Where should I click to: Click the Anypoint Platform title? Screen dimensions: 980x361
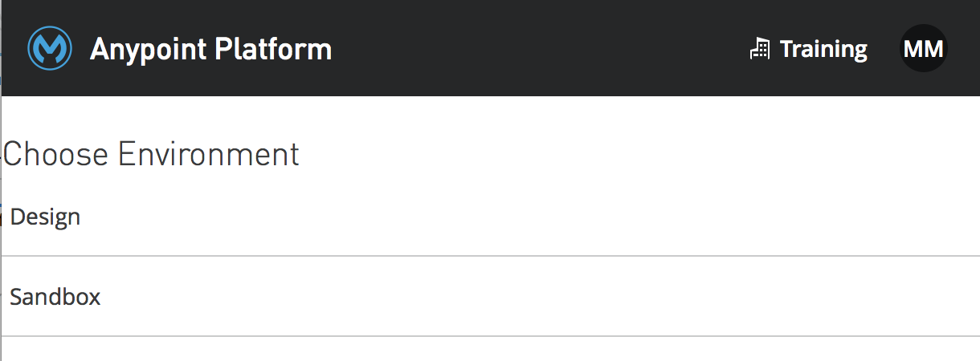210,49
